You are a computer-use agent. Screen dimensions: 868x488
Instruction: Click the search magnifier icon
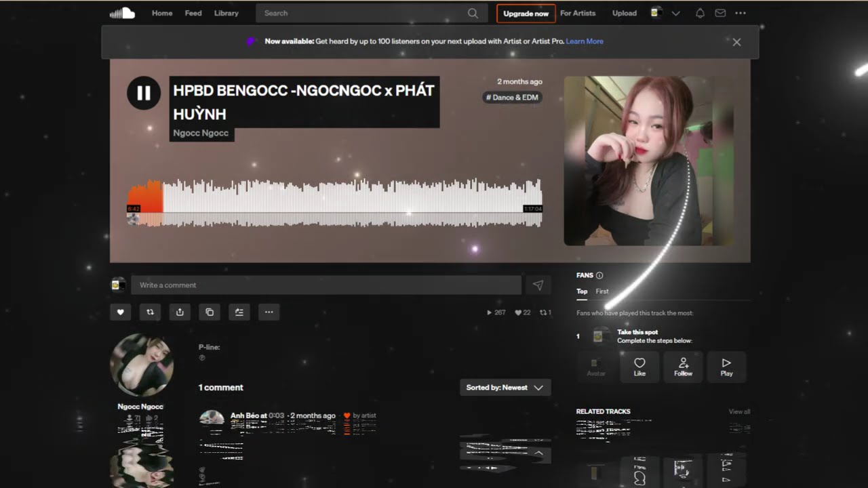(473, 13)
